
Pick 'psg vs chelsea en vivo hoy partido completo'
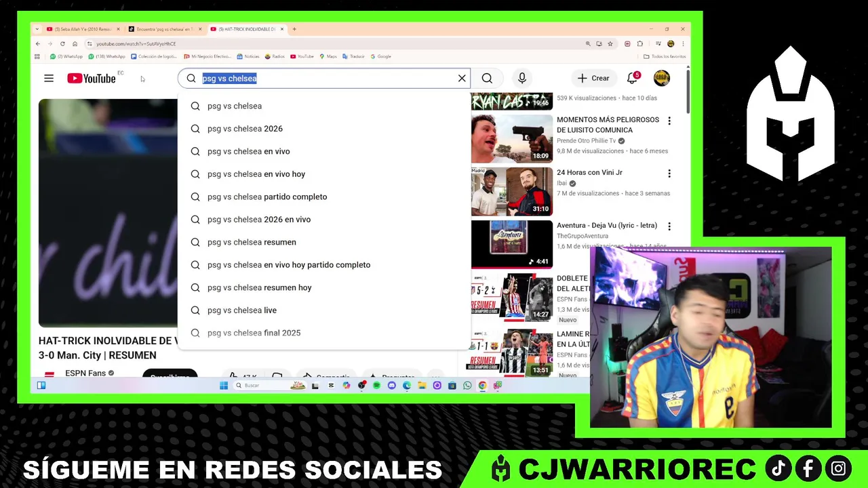click(x=324, y=265)
